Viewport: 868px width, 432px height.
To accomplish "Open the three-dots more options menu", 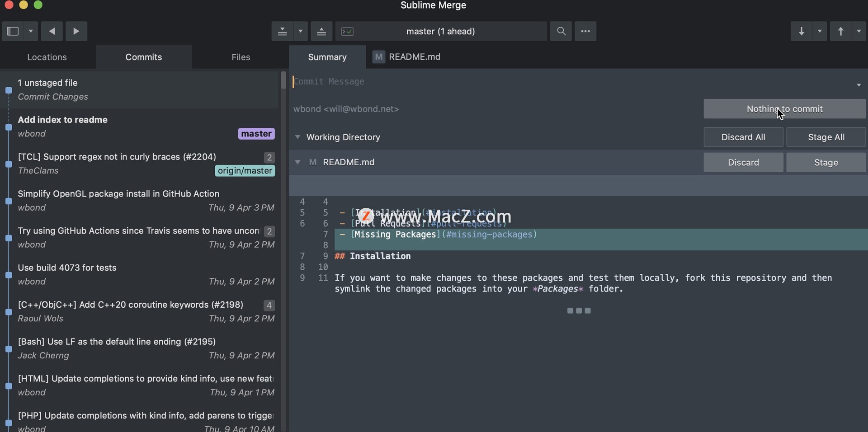I will coord(585,31).
